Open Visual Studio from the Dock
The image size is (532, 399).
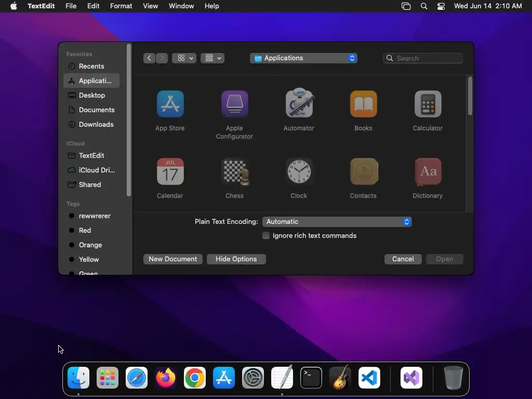click(x=411, y=378)
